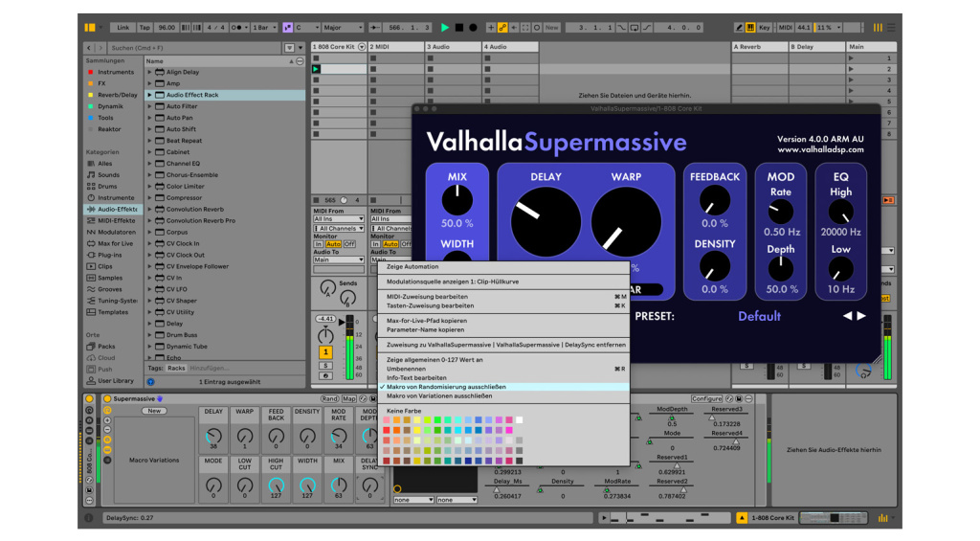Click the Tap tempo button

coord(145,28)
